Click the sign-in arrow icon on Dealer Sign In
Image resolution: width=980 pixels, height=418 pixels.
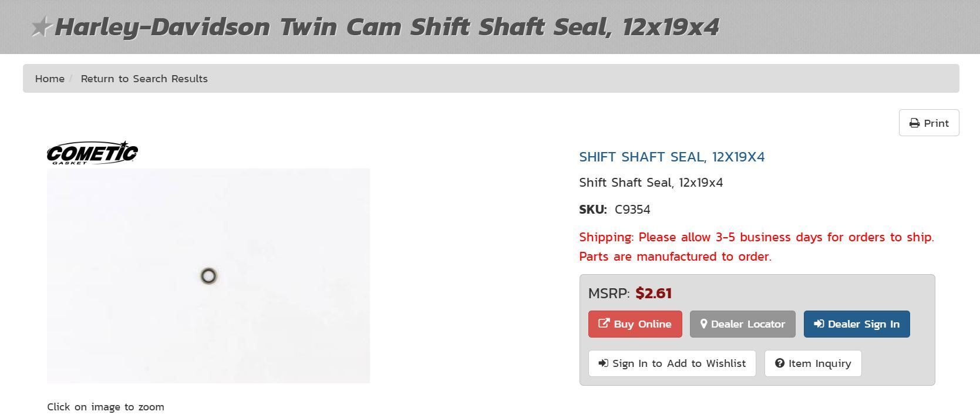819,324
